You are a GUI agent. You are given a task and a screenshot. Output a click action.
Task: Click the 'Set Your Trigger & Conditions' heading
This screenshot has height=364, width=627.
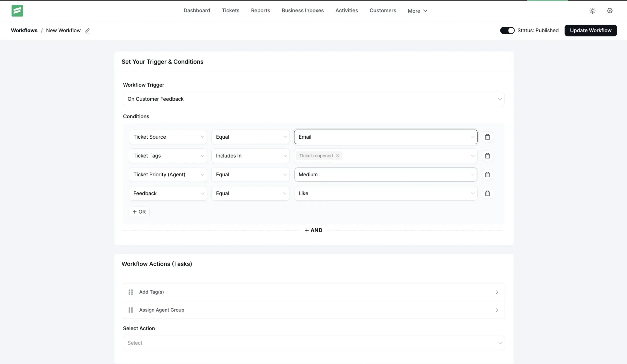(162, 62)
